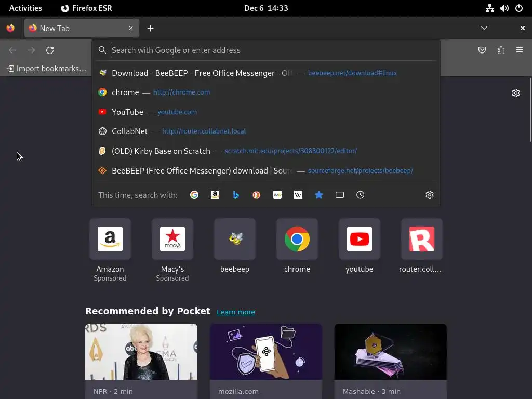Open the system network status icon
Image resolution: width=532 pixels, height=399 pixels.
tap(489, 8)
